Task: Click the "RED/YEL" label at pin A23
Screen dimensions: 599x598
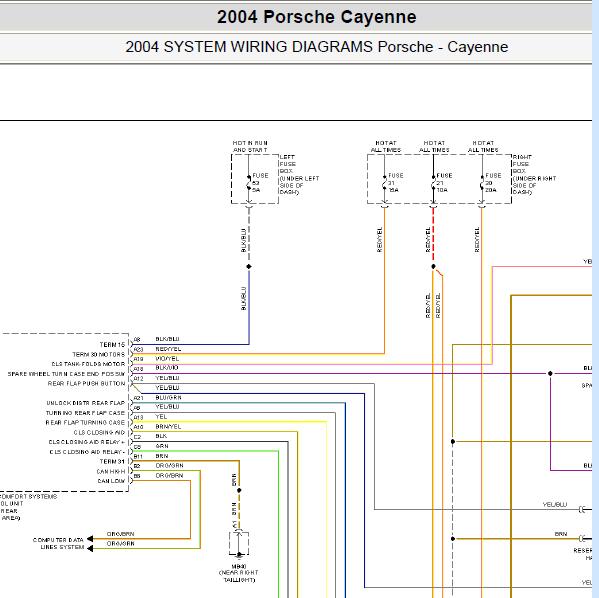Action: (168, 349)
